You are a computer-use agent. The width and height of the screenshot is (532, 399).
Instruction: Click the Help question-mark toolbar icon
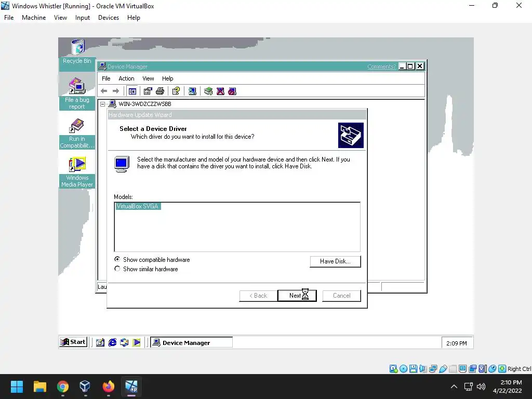click(176, 91)
